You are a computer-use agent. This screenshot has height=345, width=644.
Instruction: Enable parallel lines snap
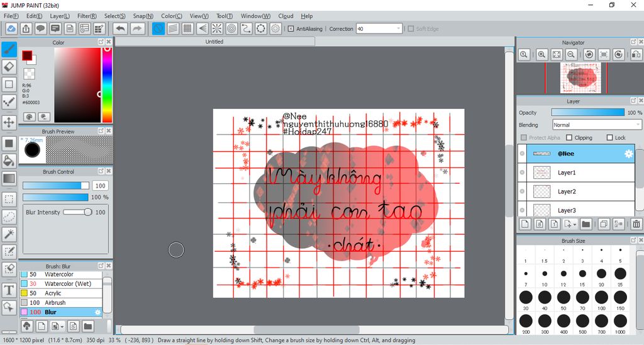click(173, 28)
